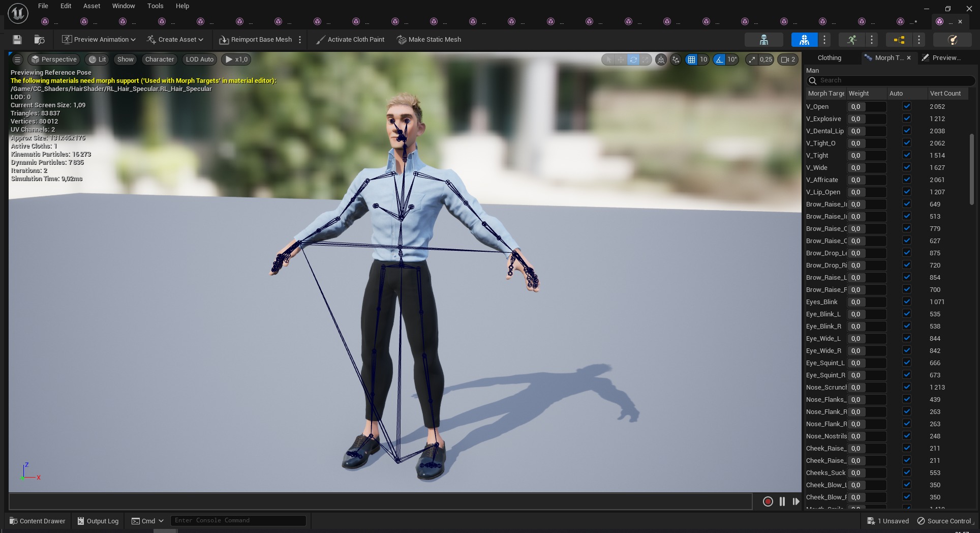
Task: Click the Enter Console Command field
Action: click(238, 521)
